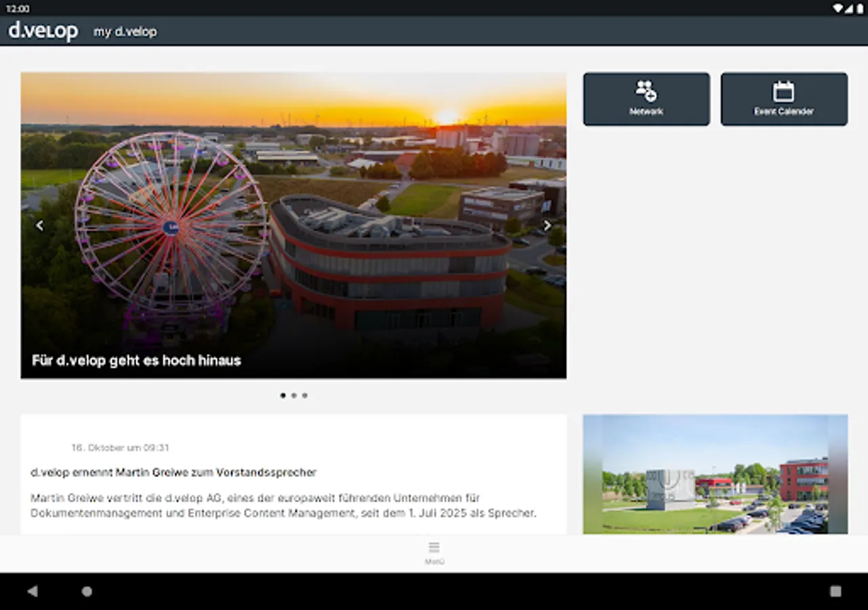Select the second carousel dot
This screenshot has width=868, height=610.
[x=294, y=395]
